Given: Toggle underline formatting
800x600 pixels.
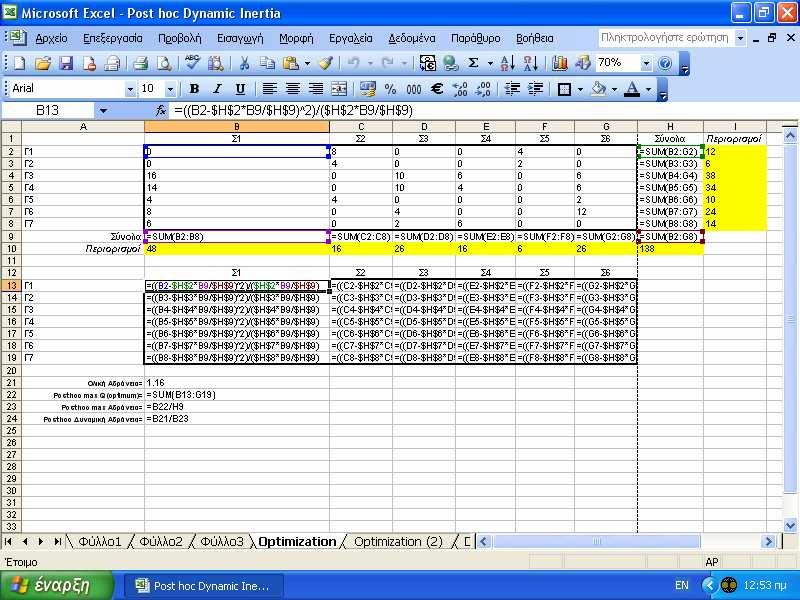Looking at the screenshot, I should tap(240, 89).
